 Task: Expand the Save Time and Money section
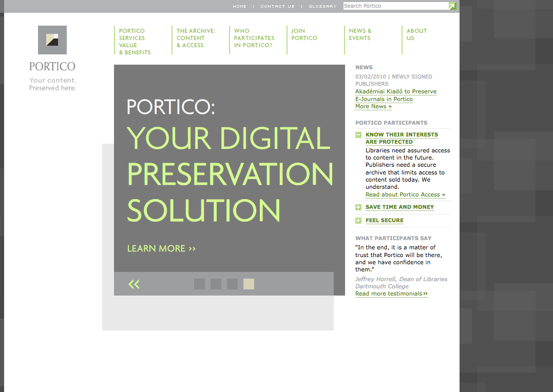click(x=358, y=207)
